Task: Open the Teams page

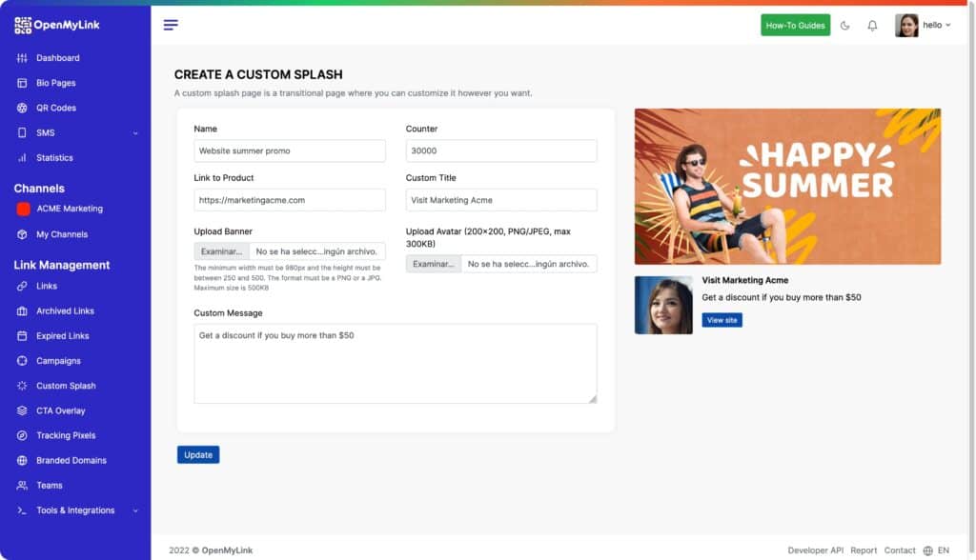Action: tap(50, 486)
